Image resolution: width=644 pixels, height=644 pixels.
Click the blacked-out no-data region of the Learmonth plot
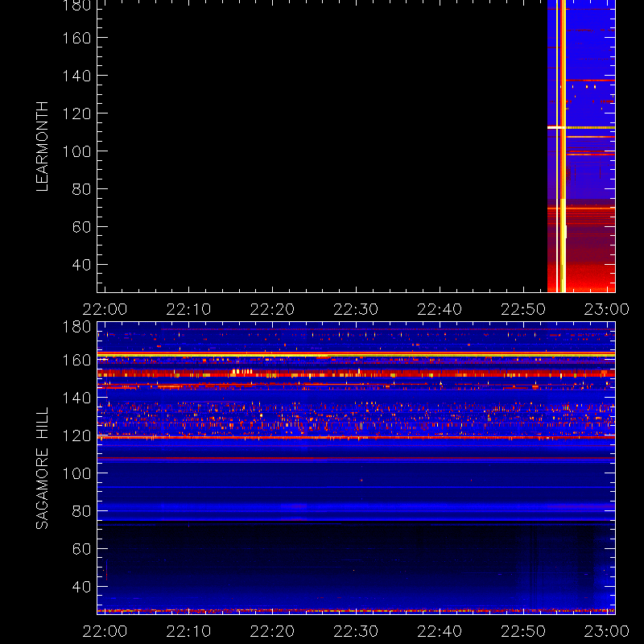[x=322, y=147]
